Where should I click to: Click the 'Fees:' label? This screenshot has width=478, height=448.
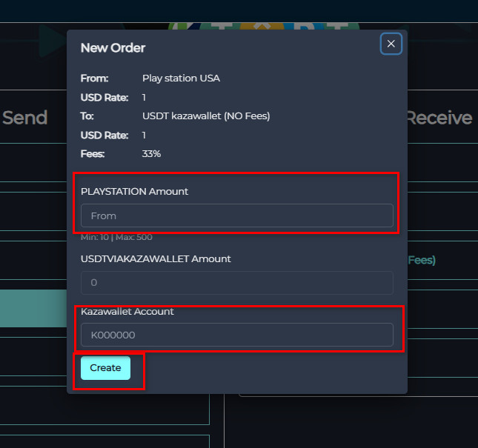tap(93, 154)
